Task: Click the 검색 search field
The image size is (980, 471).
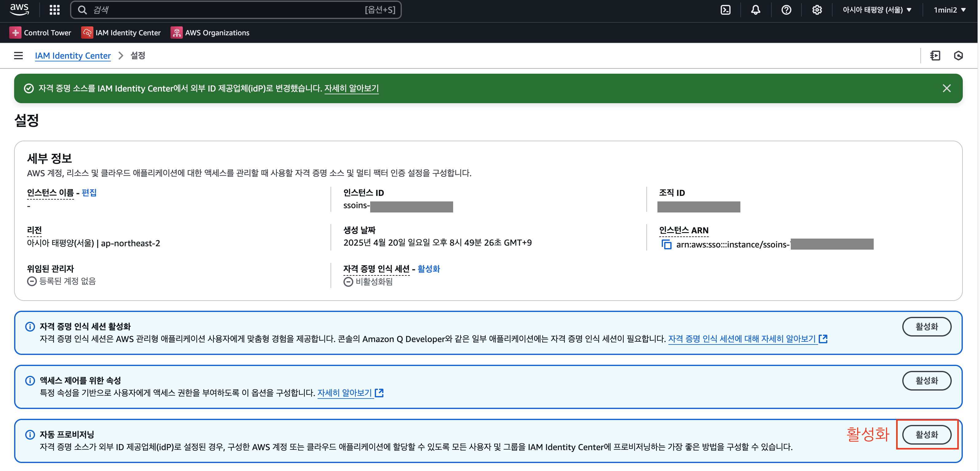Action: 228,10
